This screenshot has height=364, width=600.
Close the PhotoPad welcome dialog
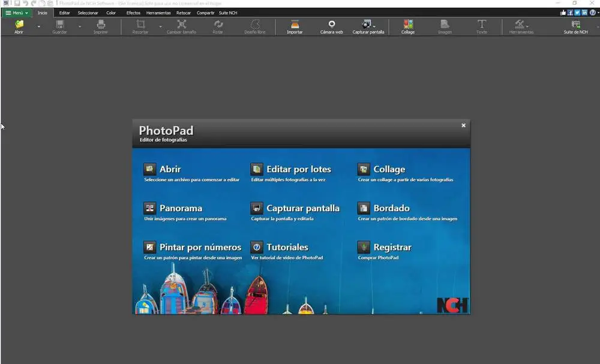click(463, 125)
